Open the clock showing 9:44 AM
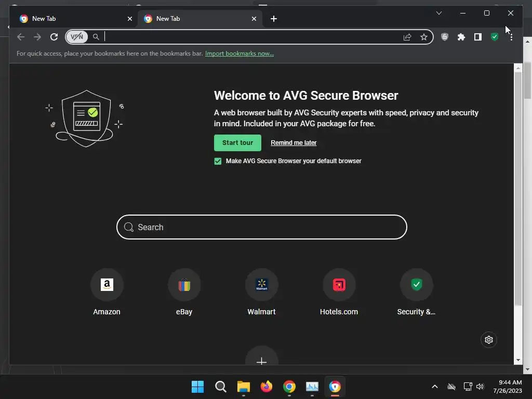The image size is (532, 399). (x=507, y=387)
